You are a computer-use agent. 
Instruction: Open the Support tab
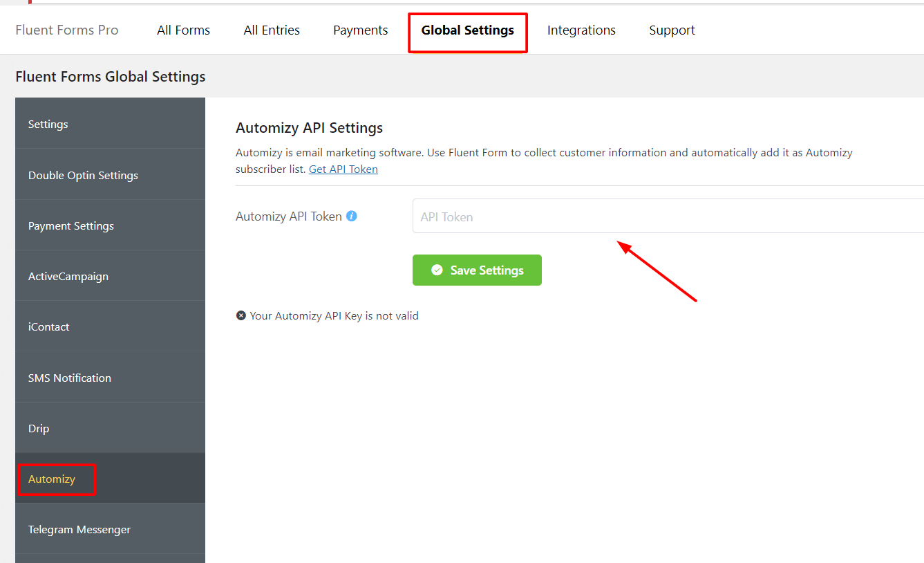[x=672, y=30]
